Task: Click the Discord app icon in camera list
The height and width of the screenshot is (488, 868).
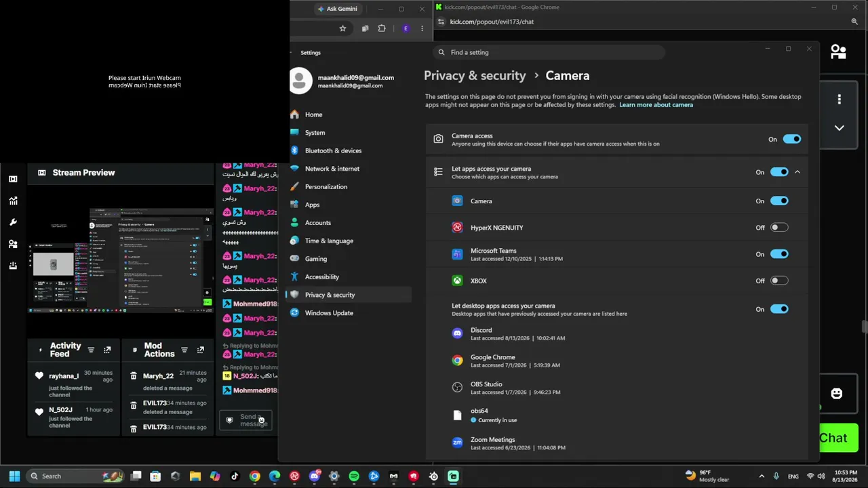Action: click(458, 333)
